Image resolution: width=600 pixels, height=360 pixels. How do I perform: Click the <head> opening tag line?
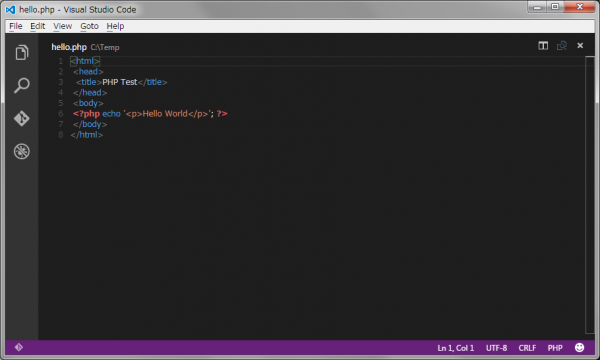88,72
